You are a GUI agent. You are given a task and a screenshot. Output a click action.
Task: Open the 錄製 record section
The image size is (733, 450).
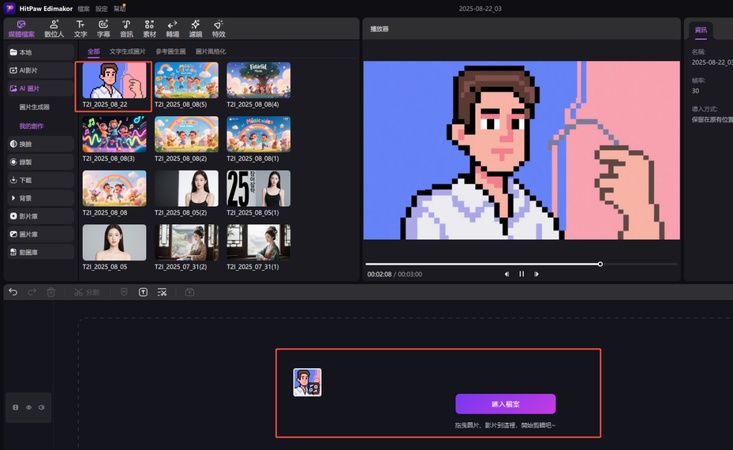41,162
